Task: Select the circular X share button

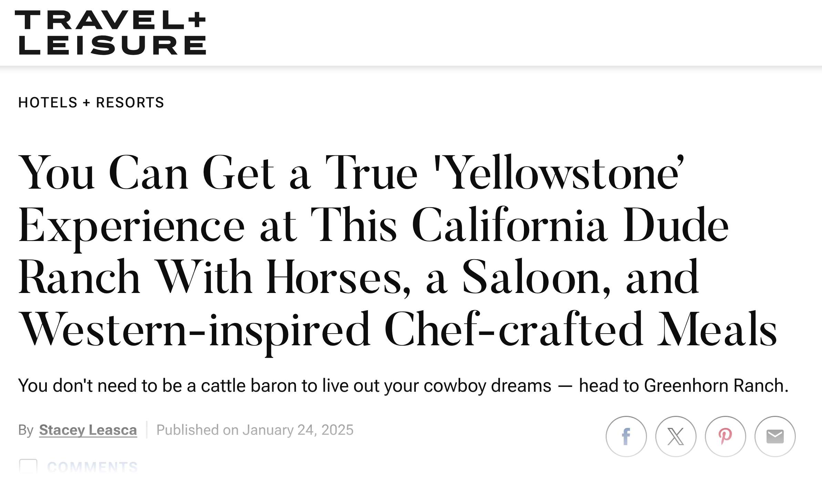Action: click(x=676, y=436)
